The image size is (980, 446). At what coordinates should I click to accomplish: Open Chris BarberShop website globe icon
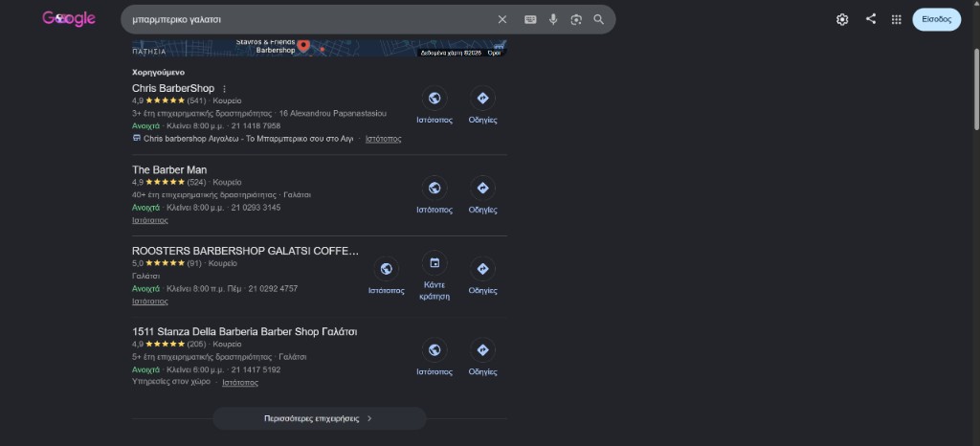point(434,98)
